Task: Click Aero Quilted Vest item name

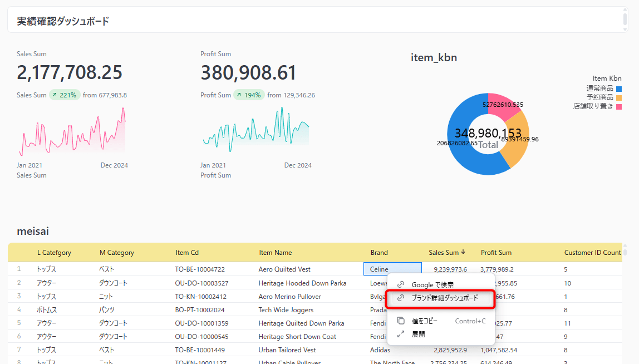Action: click(x=284, y=269)
